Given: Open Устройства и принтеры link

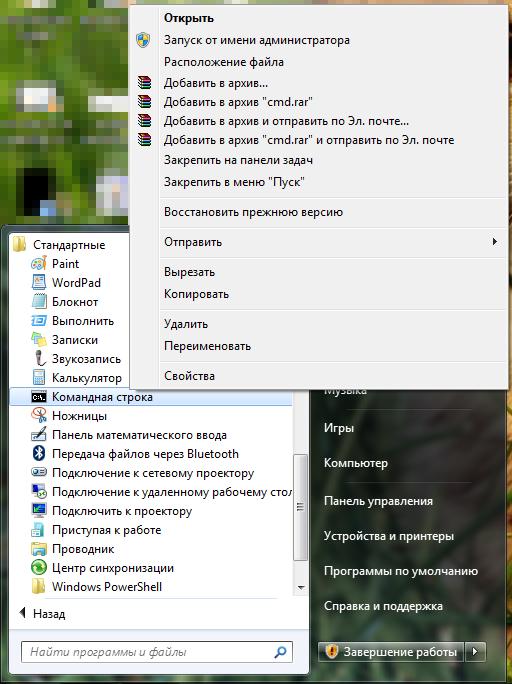Looking at the screenshot, I should (389, 536).
